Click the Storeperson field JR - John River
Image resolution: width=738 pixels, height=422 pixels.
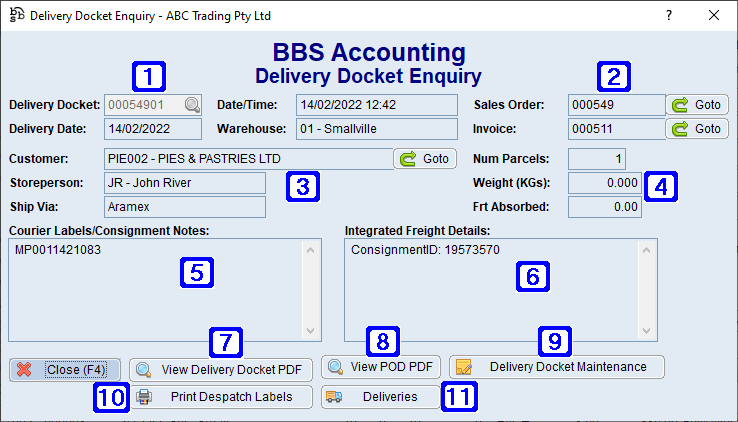pos(185,183)
